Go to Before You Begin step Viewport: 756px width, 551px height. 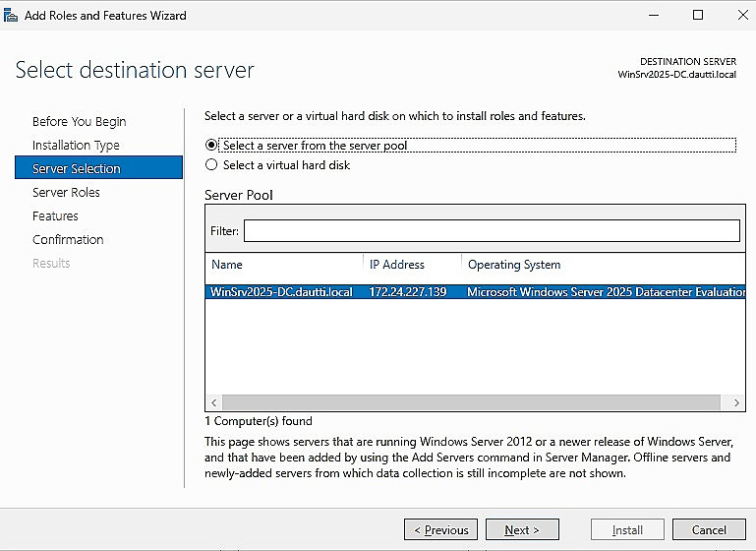(79, 122)
